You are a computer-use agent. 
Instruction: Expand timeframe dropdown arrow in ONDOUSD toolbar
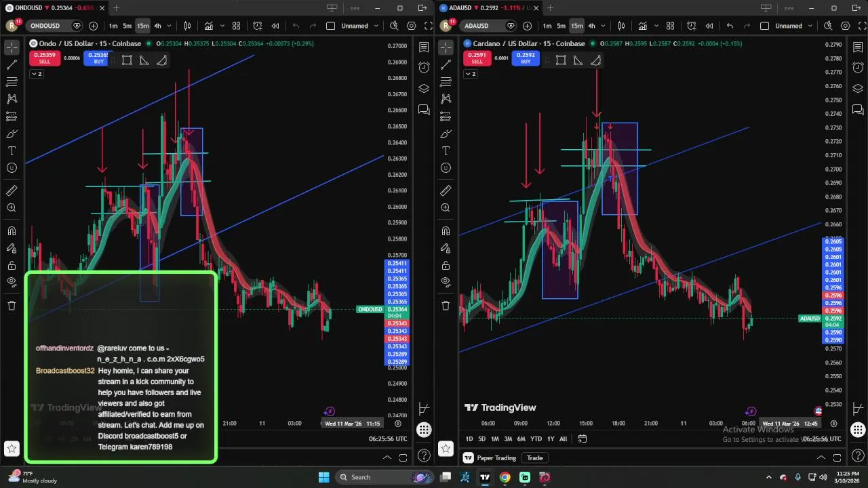169,26
